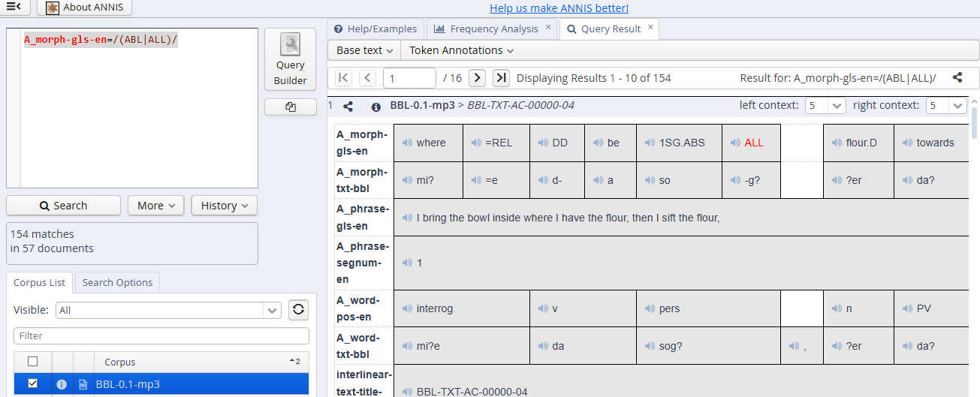Viewport: 980px width, 397px height.
Task: Play audio for the 'where' gloss cell
Action: tap(406, 143)
